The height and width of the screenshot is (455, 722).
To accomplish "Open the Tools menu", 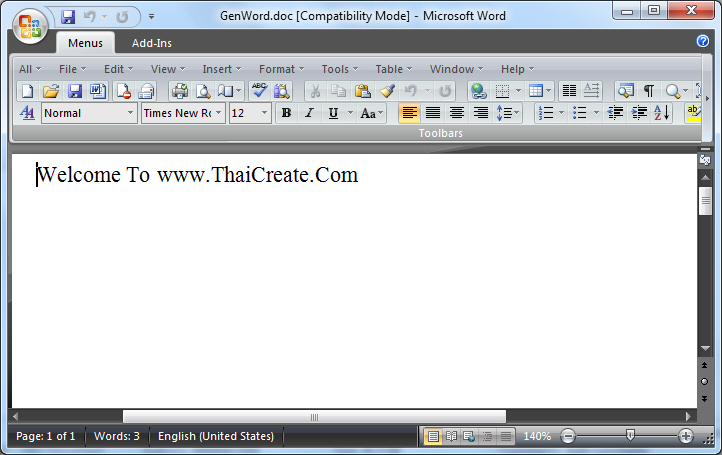I will pyautogui.click(x=339, y=69).
